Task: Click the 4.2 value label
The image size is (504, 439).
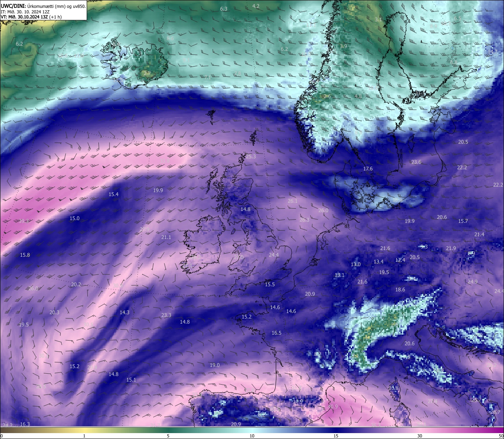Action: coord(256,6)
